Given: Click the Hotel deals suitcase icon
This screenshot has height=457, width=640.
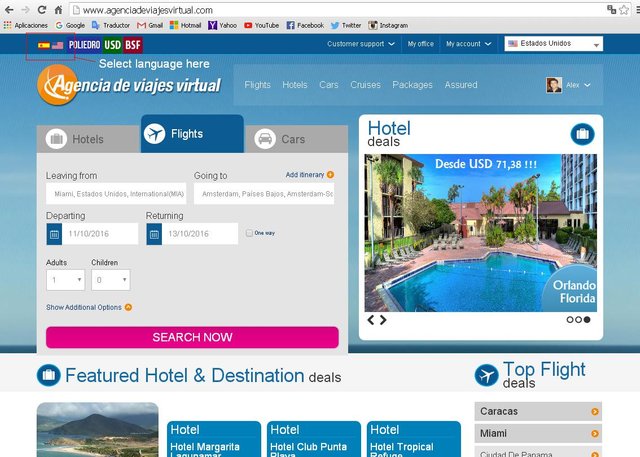Looking at the screenshot, I should click(x=582, y=134).
